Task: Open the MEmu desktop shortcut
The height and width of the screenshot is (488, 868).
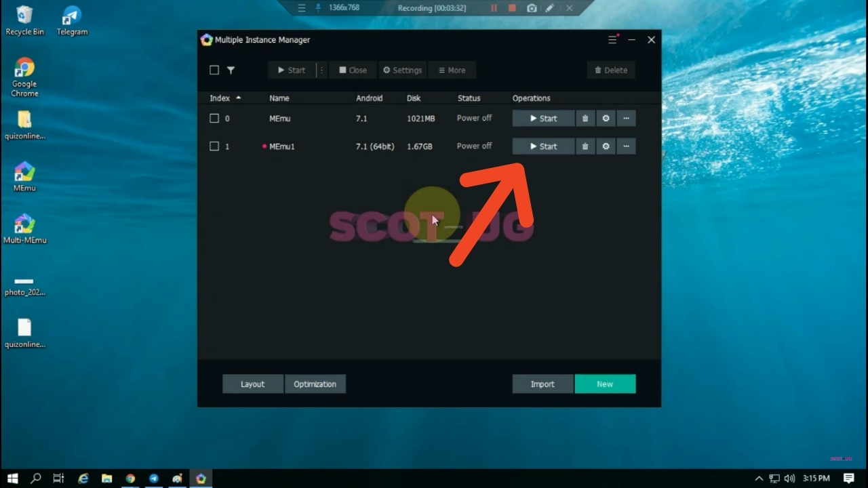Action: [x=24, y=176]
